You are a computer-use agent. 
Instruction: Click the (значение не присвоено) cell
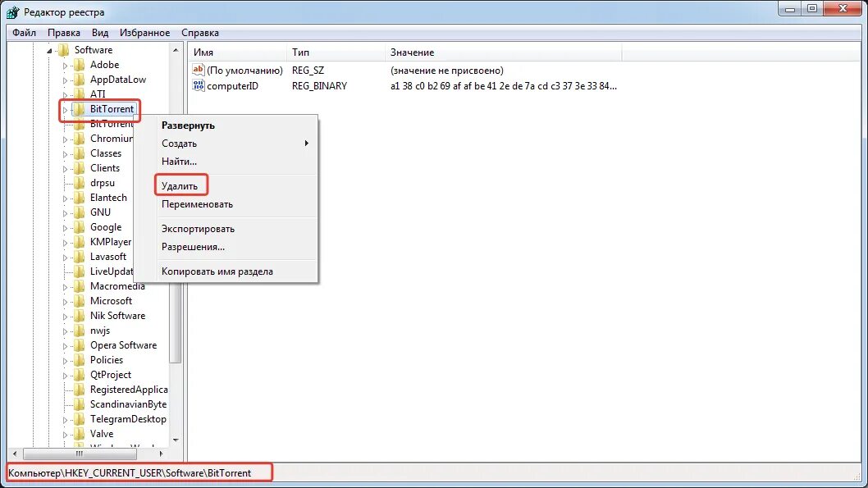point(447,71)
